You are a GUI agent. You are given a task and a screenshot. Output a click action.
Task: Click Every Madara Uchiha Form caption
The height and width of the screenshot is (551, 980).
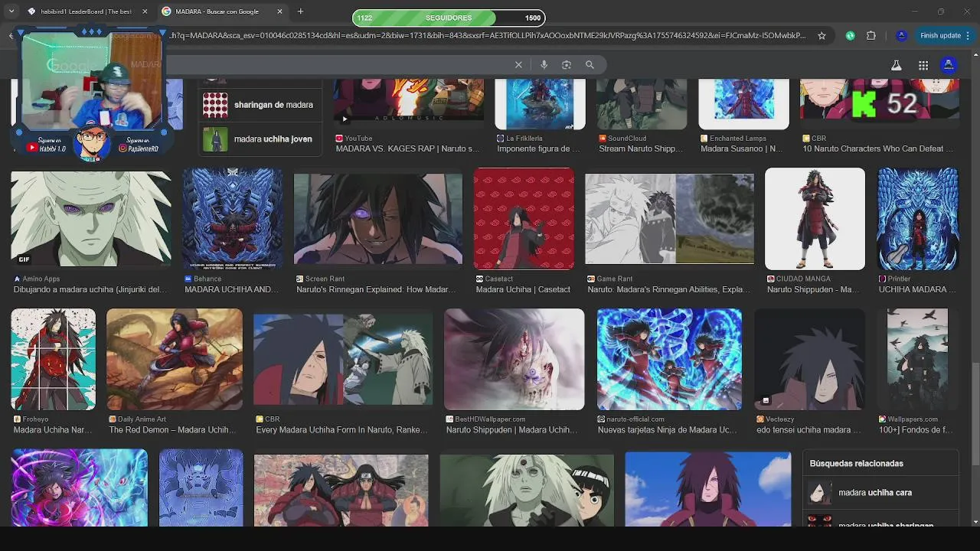pos(341,430)
